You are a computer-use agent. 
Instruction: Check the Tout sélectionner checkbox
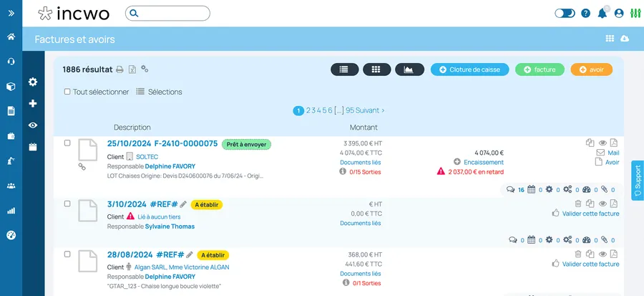[x=67, y=92]
